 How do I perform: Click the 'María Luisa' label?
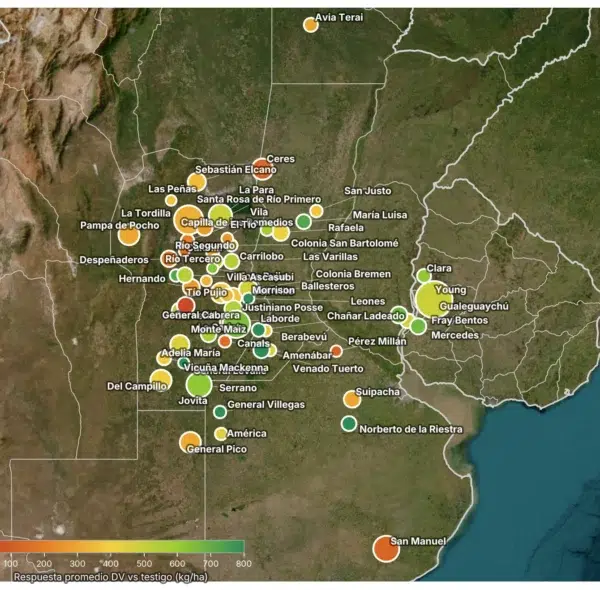[x=380, y=215]
